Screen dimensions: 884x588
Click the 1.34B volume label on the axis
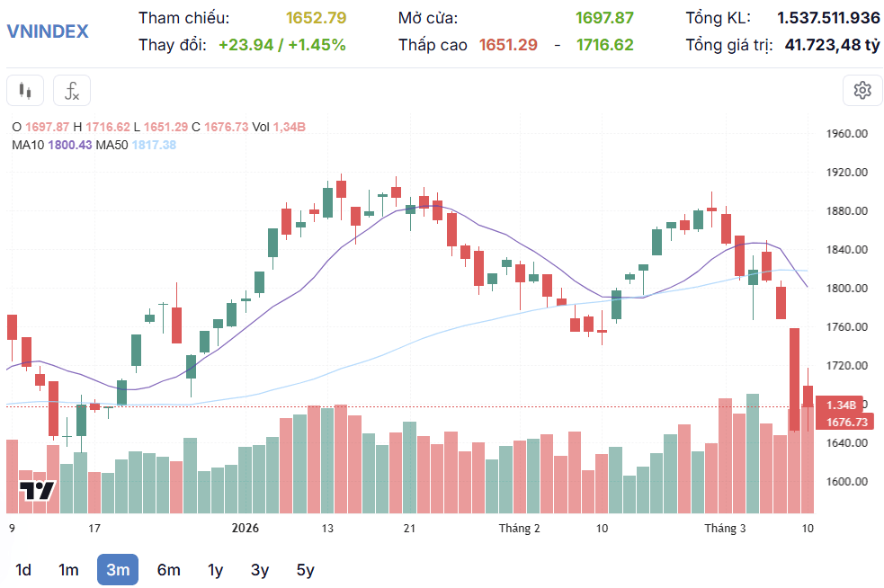(x=841, y=405)
